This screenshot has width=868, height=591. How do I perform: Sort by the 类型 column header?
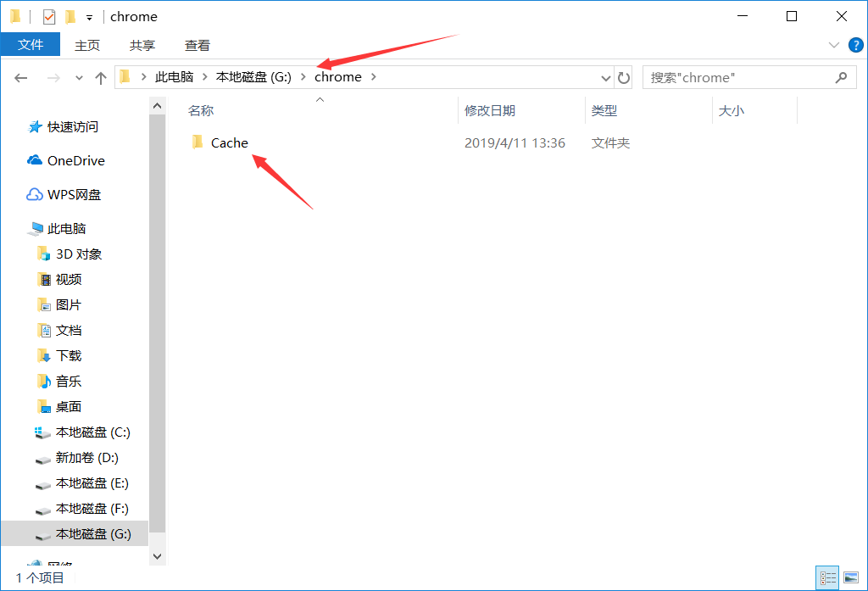pyautogui.click(x=604, y=111)
